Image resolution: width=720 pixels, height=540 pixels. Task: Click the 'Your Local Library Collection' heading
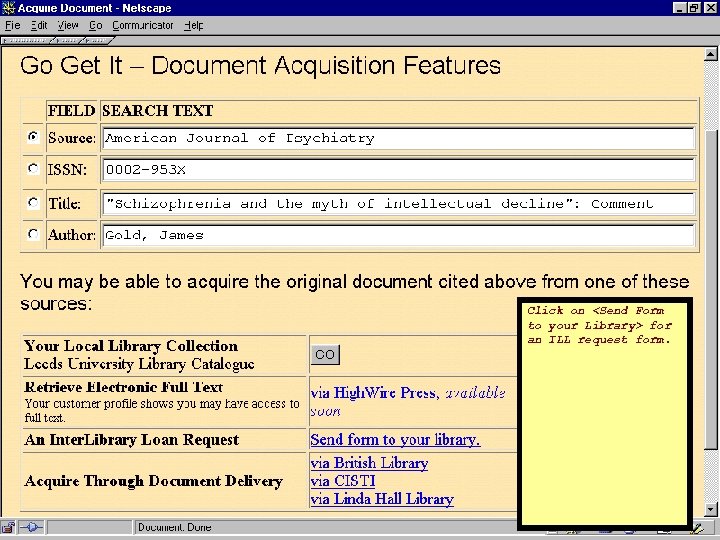tap(131, 346)
